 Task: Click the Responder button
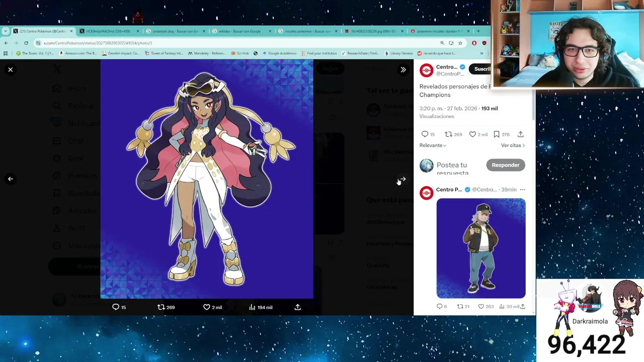tap(506, 165)
